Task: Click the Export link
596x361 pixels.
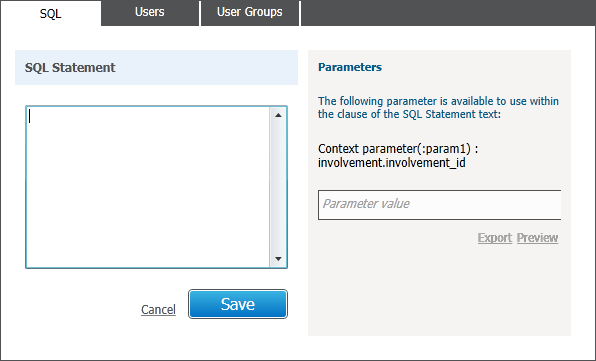Action: 495,238
